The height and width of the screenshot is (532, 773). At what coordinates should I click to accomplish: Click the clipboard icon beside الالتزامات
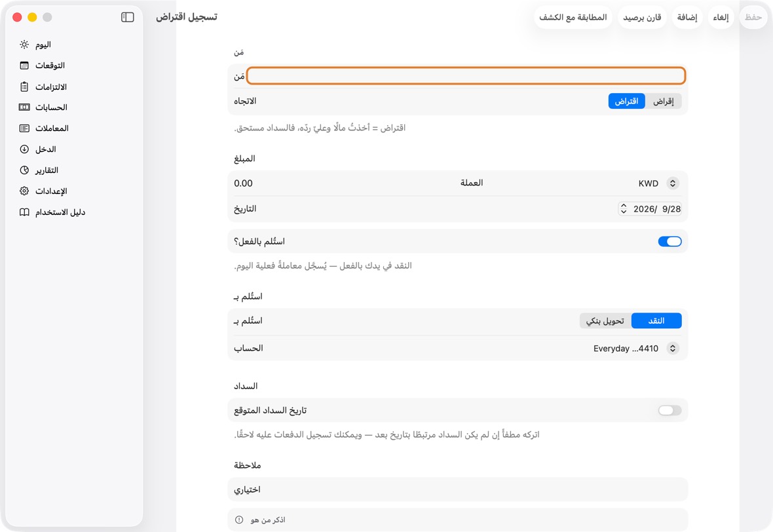click(x=24, y=86)
